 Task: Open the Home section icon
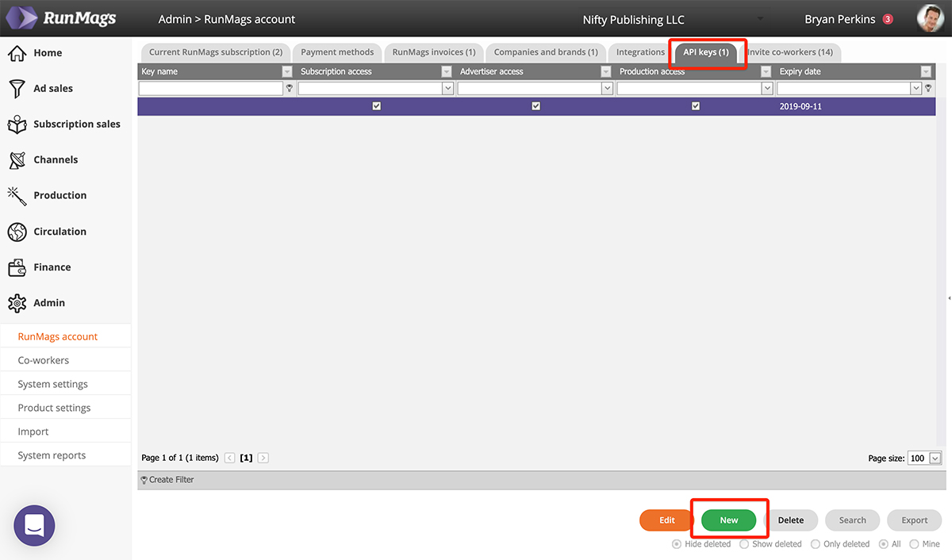17,53
